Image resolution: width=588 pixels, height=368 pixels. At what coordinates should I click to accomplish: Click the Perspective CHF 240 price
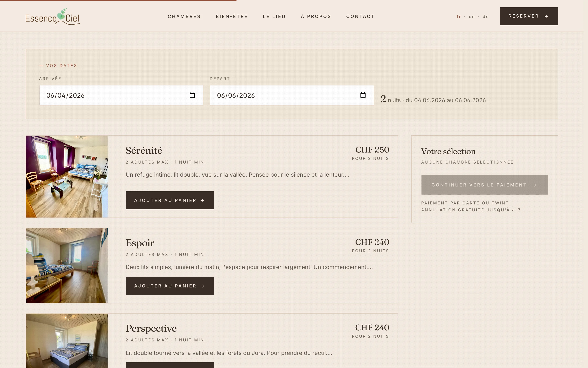pos(372,328)
